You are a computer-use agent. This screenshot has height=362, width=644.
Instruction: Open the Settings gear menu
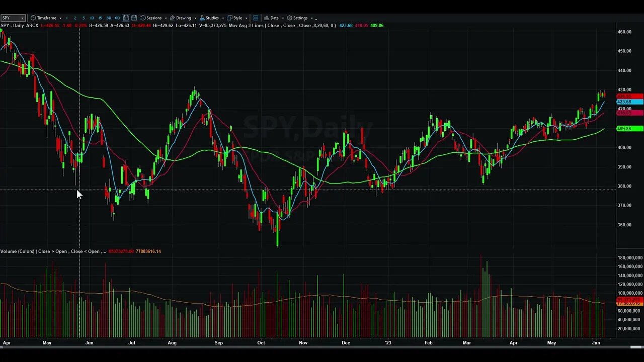coord(297,18)
